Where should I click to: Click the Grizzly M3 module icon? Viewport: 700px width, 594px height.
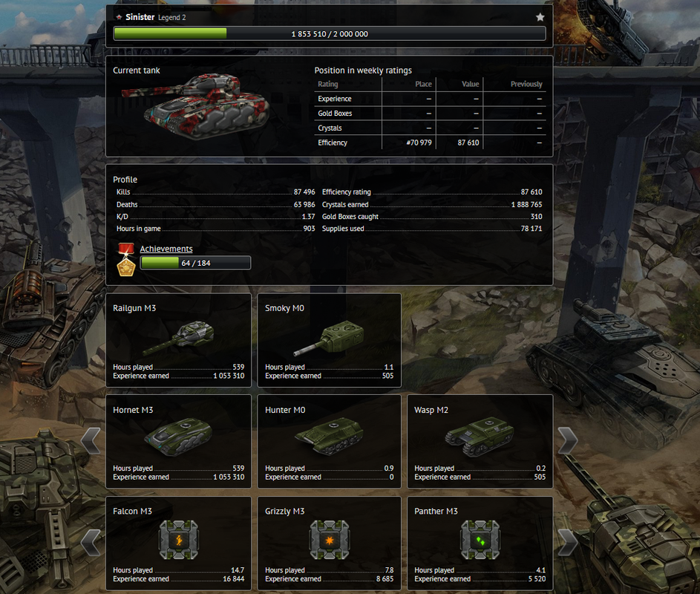(x=330, y=540)
